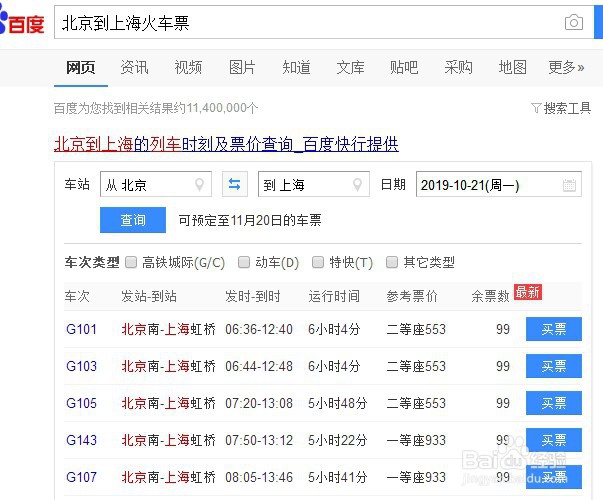This screenshot has width=603, height=500.
Task: Click 参考票价 column header
Action: tap(412, 296)
